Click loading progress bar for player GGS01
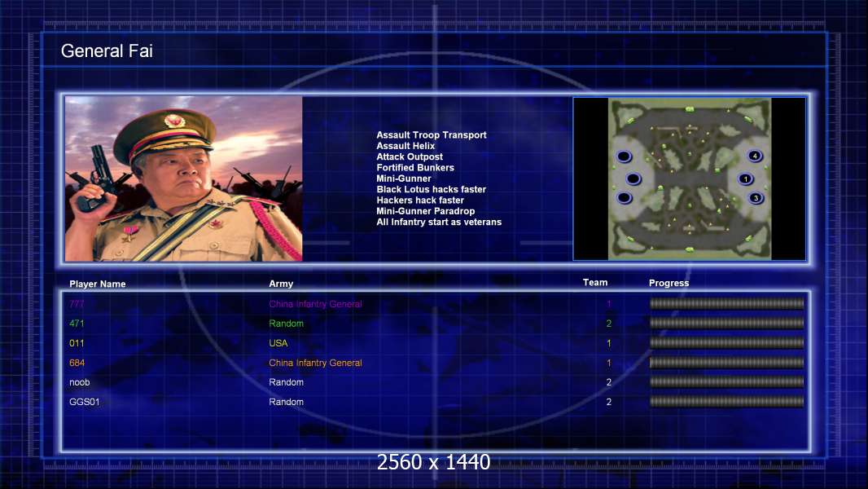This screenshot has width=868, height=489. [x=727, y=402]
